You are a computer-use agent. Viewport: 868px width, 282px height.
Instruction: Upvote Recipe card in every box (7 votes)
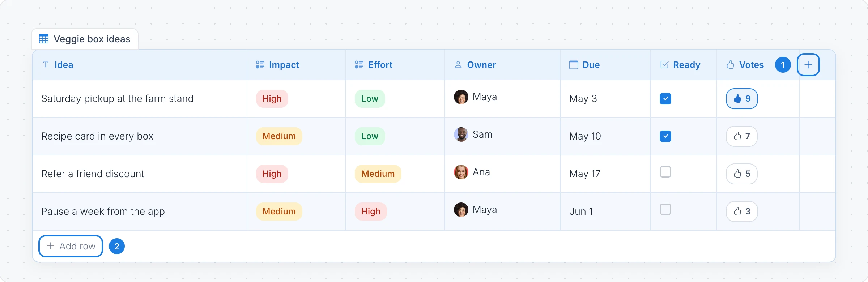click(x=742, y=136)
